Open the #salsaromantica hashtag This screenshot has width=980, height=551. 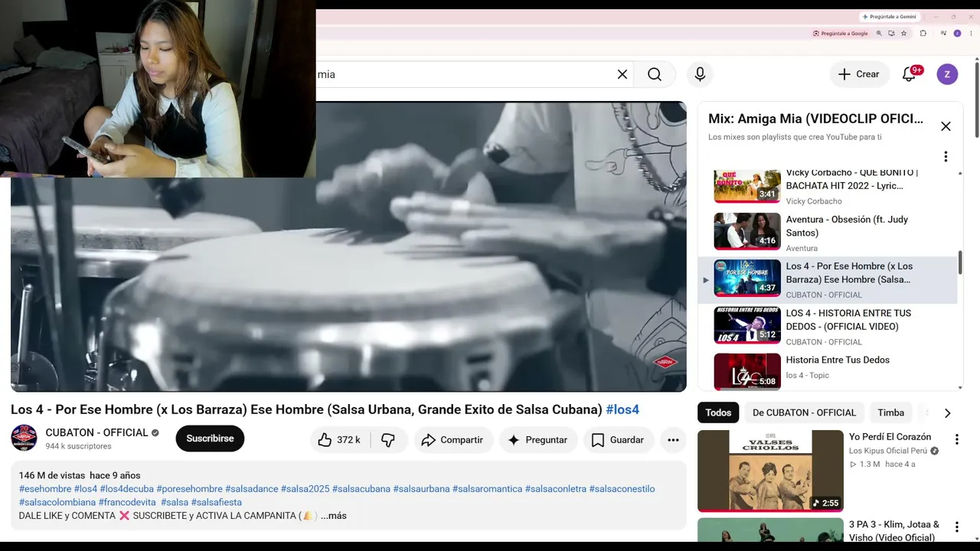coord(487,489)
